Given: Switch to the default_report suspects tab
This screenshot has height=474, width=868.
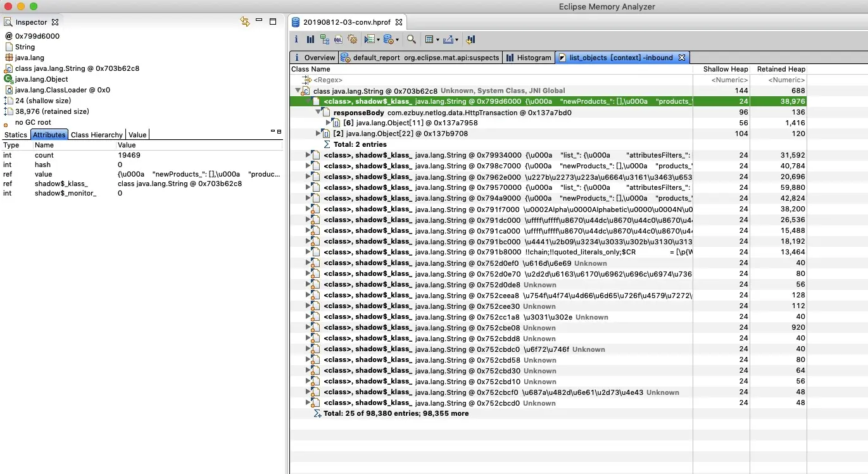Looking at the screenshot, I should tap(420, 58).
